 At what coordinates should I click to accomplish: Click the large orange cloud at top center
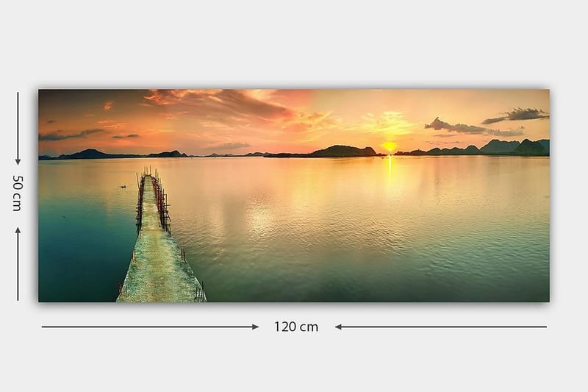click(x=220, y=104)
